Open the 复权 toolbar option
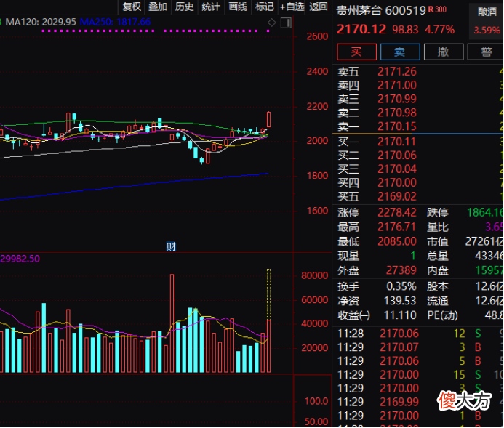The height and width of the screenshot is (428, 504). tap(132, 7)
